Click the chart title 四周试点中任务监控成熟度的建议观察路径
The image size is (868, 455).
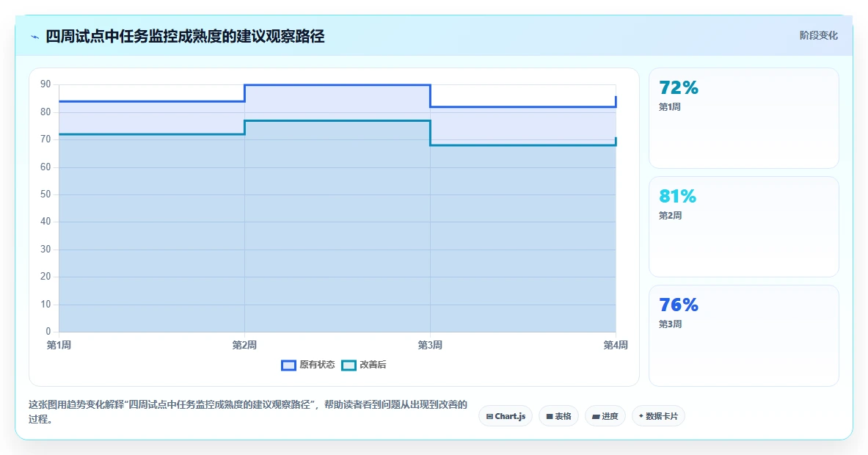tap(185, 37)
